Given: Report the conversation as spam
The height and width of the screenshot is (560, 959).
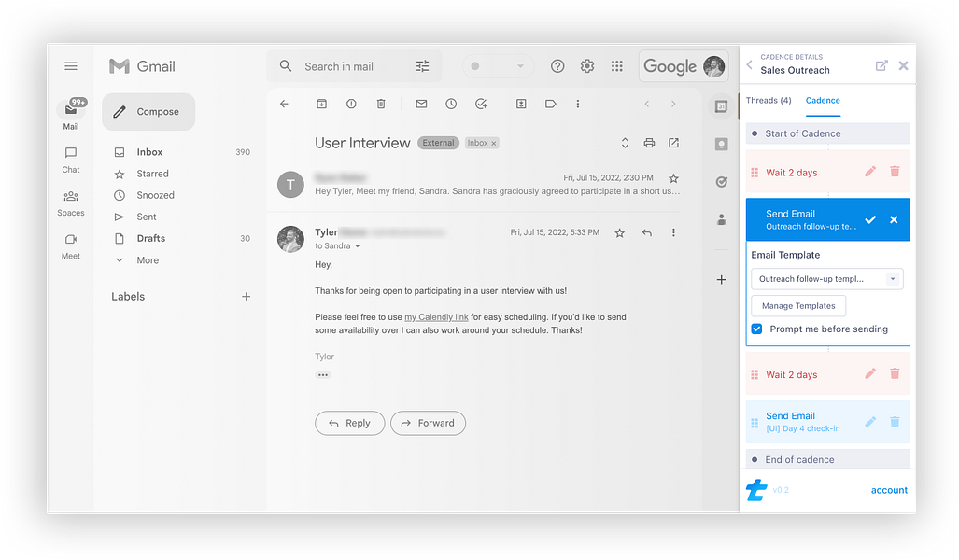Looking at the screenshot, I should click(351, 104).
